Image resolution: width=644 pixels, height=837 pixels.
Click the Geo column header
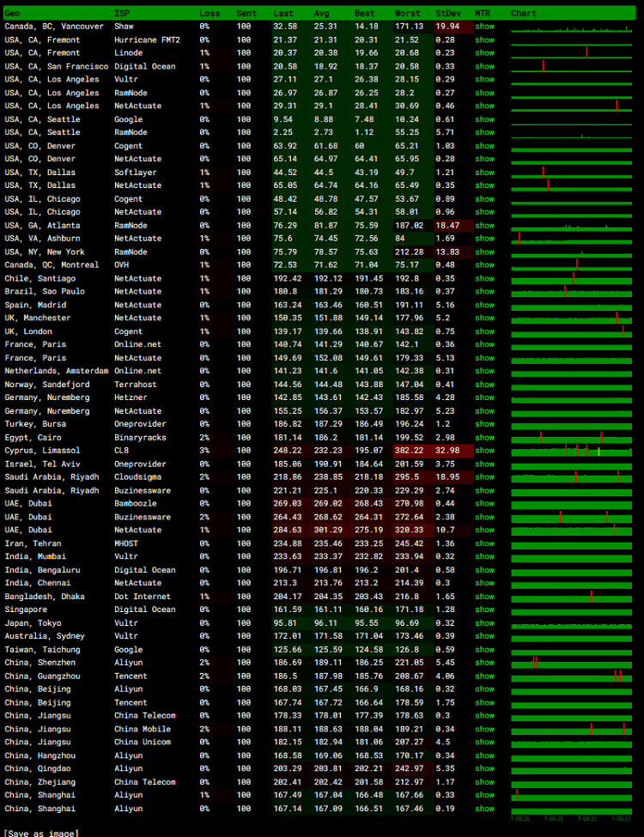pyautogui.click(x=12, y=14)
